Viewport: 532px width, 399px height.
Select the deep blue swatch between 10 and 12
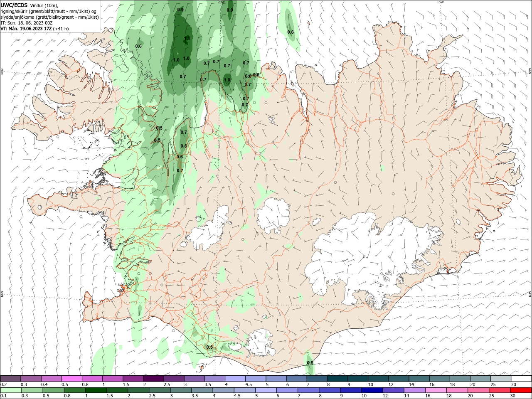pos(372,390)
